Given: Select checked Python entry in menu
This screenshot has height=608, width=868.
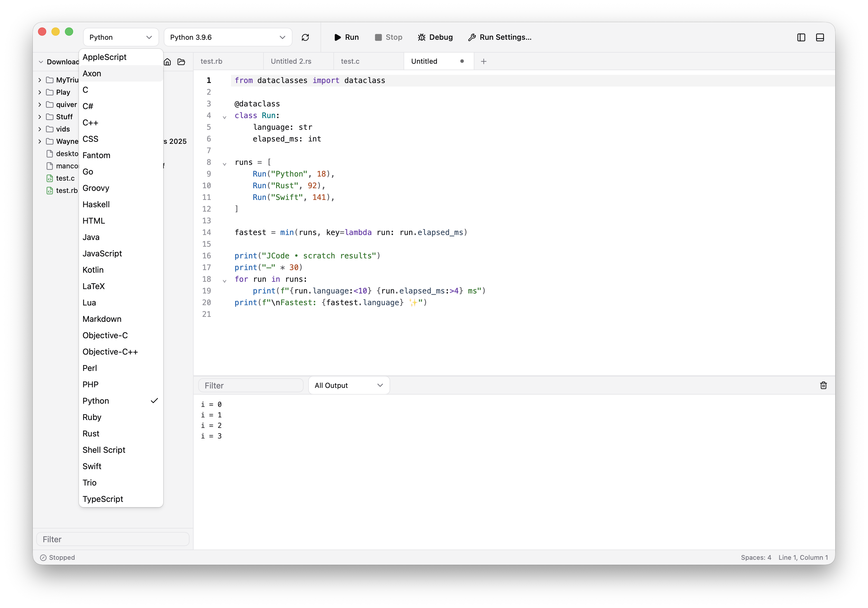Looking at the screenshot, I should pyautogui.click(x=121, y=401).
